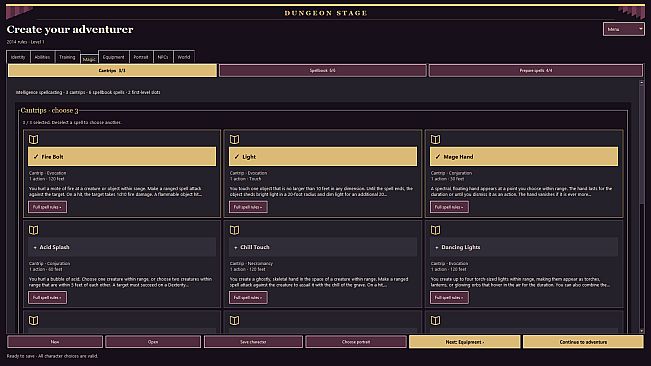Switch to the Equipment tab
This screenshot has height=366, width=651.
(x=114, y=57)
